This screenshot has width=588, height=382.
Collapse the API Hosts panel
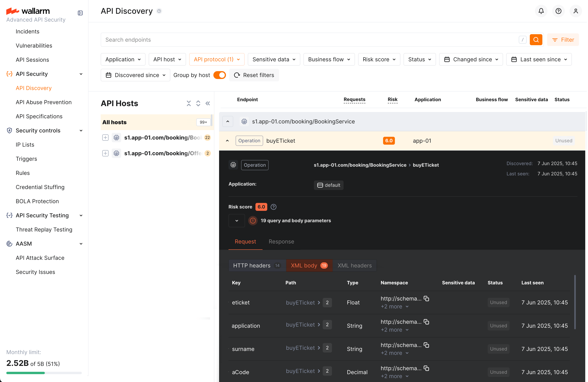[208, 103]
